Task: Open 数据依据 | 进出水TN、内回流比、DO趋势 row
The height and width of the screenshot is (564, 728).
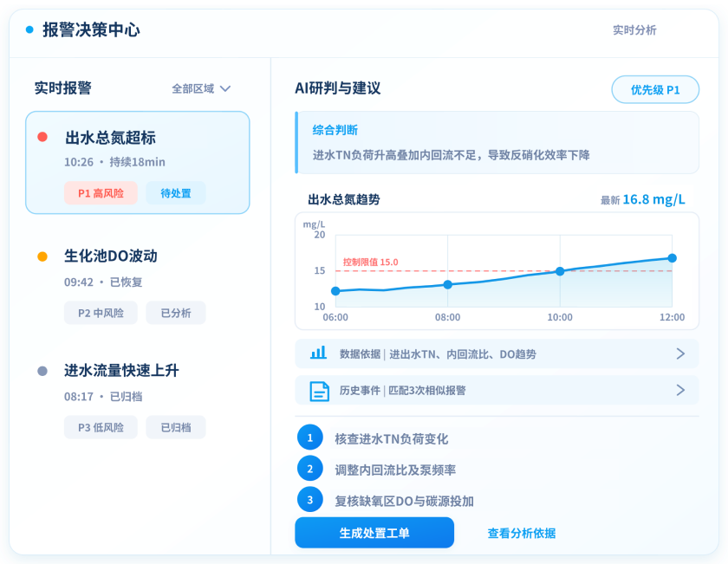Action: coord(497,353)
